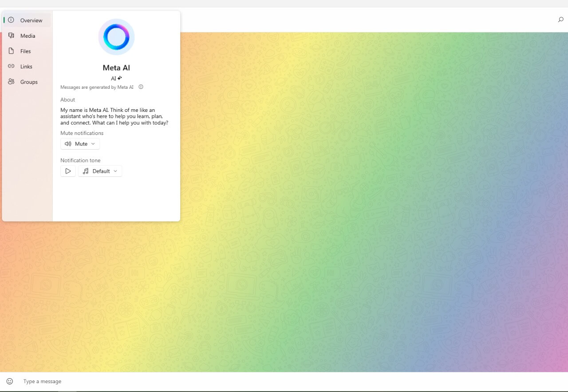Switch to the Groups tab
This screenshot has width=568, height=392.
(27, 82)
